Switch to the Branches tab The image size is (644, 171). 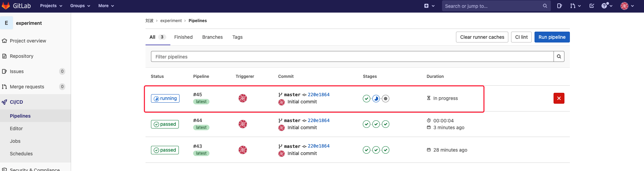tap(212, 37)
